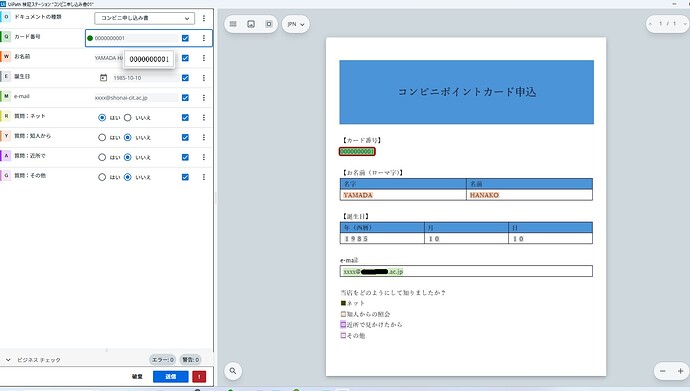Open the three-dot menu for カード番号 field
This screenshot has height=391, width=690.
(x=204, y=38)
